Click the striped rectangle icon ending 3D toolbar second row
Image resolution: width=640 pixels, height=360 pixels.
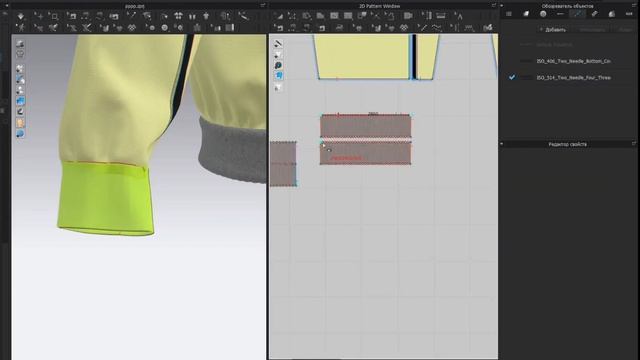pyautogui.click(x=230, y=28)
